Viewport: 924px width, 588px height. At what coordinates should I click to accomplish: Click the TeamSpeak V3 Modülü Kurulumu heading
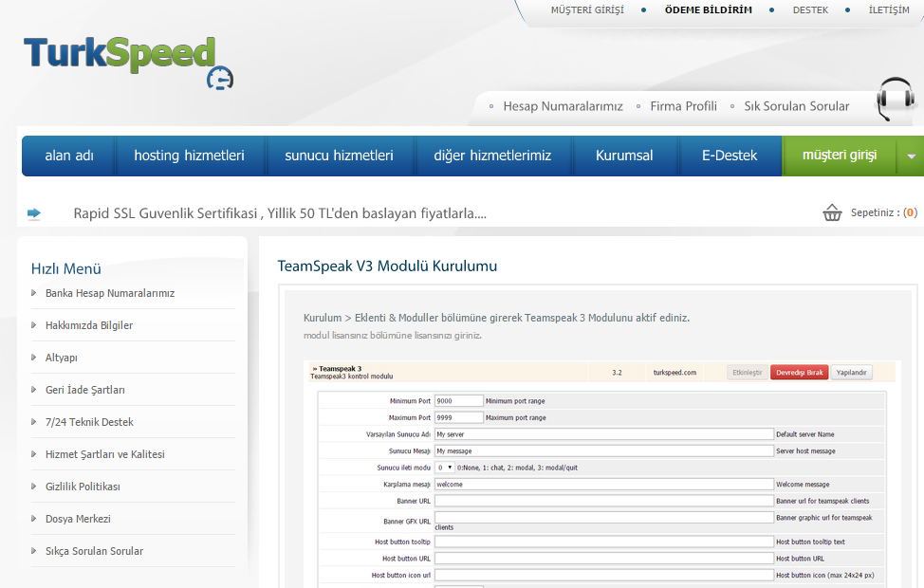tap(387, 266)
